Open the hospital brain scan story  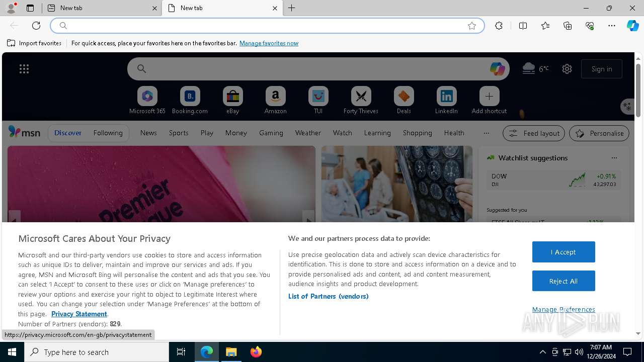pyautogui.click(x=396, y=184)
